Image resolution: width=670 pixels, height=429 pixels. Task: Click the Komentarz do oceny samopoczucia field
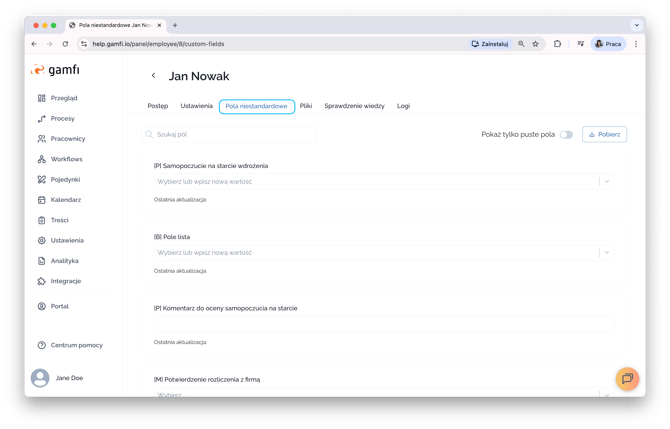point(383,324)
